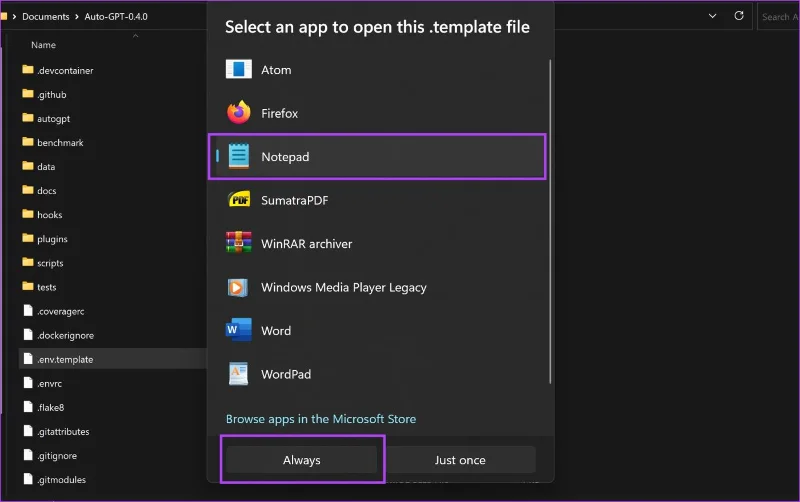
Task: Click the WinRAR archiver icon
Action: 239,243
